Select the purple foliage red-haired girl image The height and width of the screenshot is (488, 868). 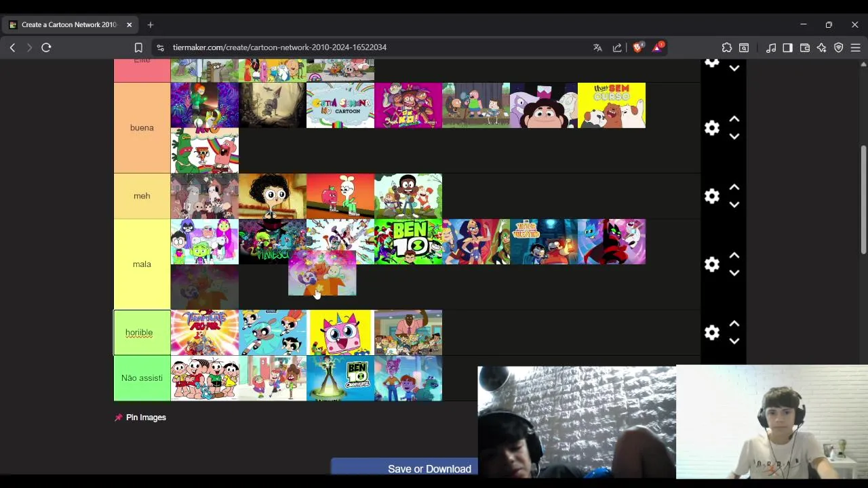pyautogui.click(x=205, y=105)
